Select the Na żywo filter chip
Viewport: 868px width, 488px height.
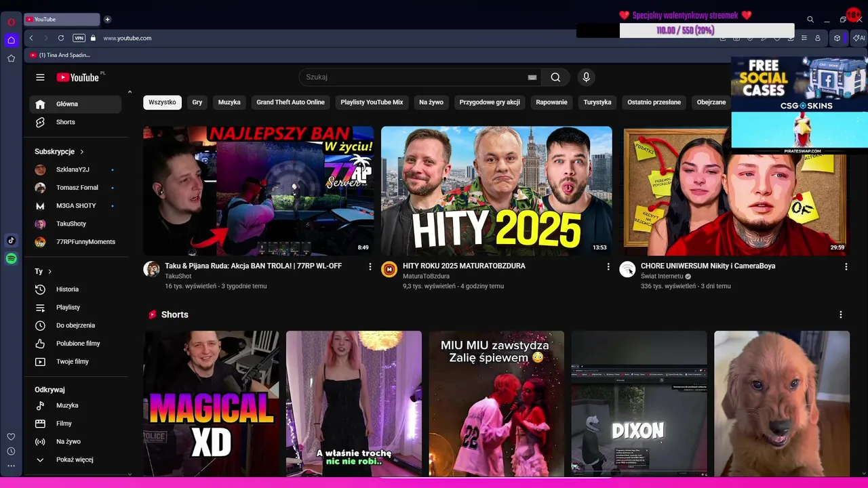pyautogui.click(x=431, y=102)
